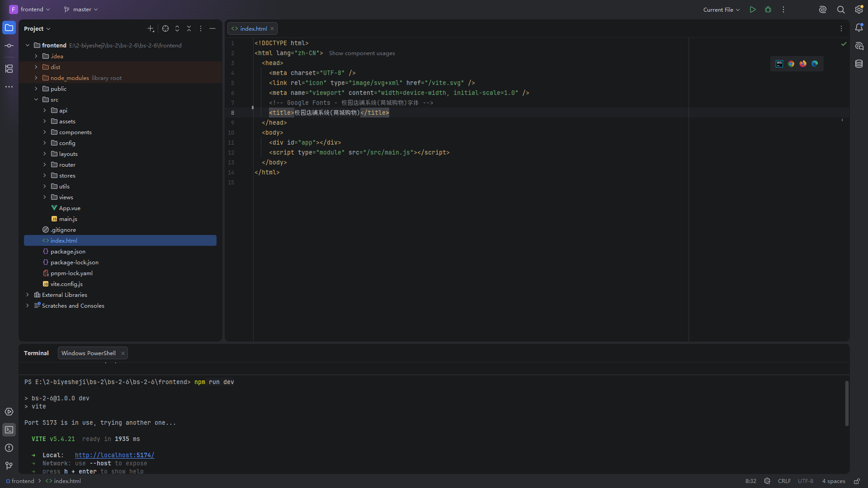The width and height of the screenshot is (868, 488).
Task: Select opened file in Project tree
Action: pos(165,28)
